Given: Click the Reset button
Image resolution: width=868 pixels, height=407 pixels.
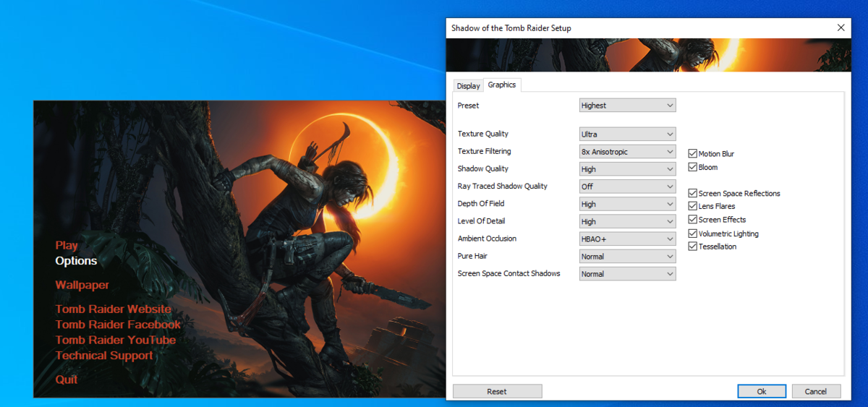Looking at the screenshot, I should [x=497, y=391].
